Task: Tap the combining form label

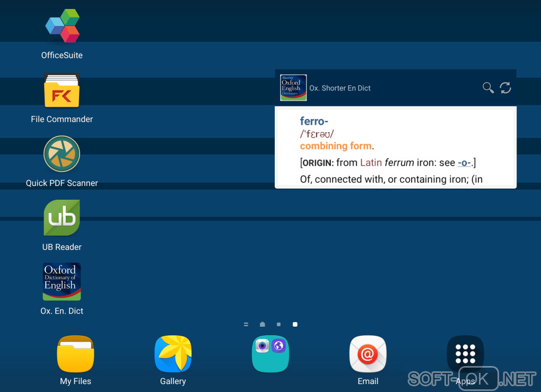Action: click(336, 146)
